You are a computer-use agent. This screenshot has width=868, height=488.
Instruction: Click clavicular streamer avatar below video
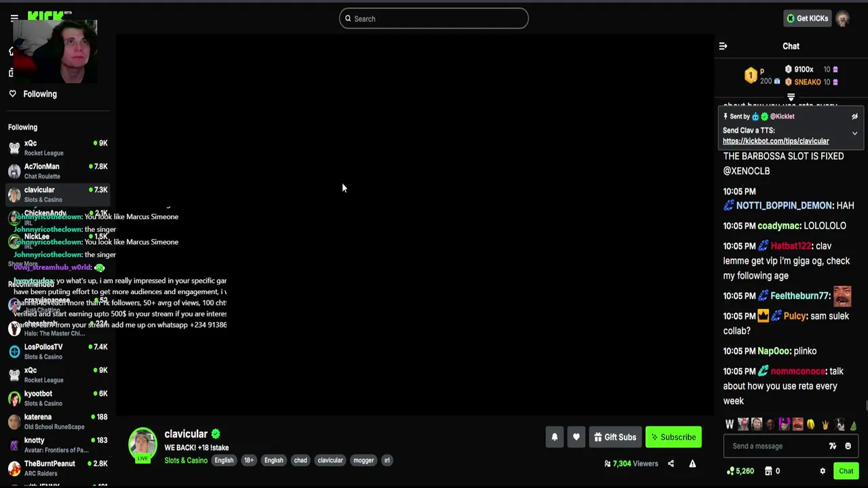click(x=142, y=443)
